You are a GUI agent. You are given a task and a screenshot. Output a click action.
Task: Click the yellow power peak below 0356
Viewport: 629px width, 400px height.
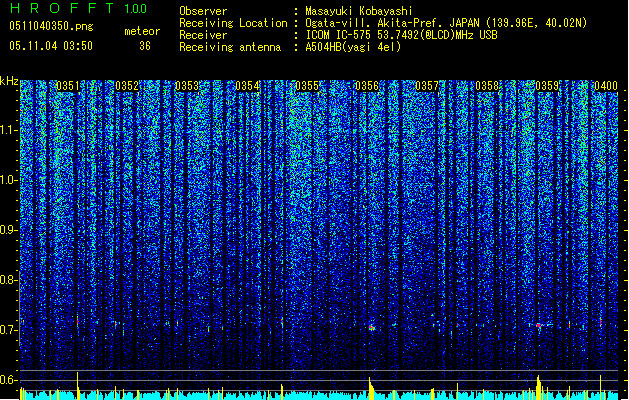371,388
